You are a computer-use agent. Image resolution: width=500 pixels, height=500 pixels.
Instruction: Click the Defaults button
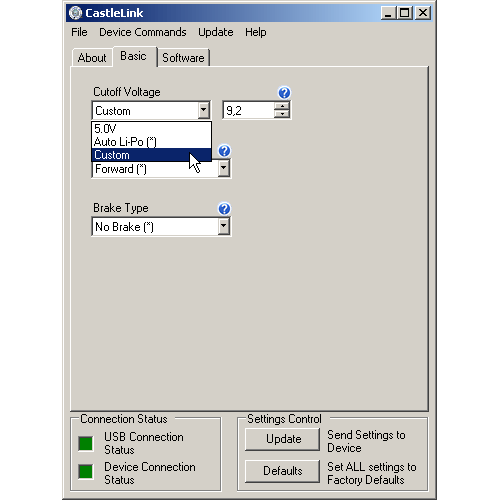(x=283, y=471)
